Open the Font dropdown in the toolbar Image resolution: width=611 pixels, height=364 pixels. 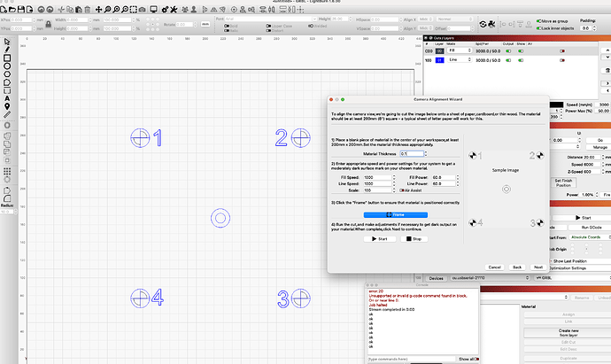point(271,19)
